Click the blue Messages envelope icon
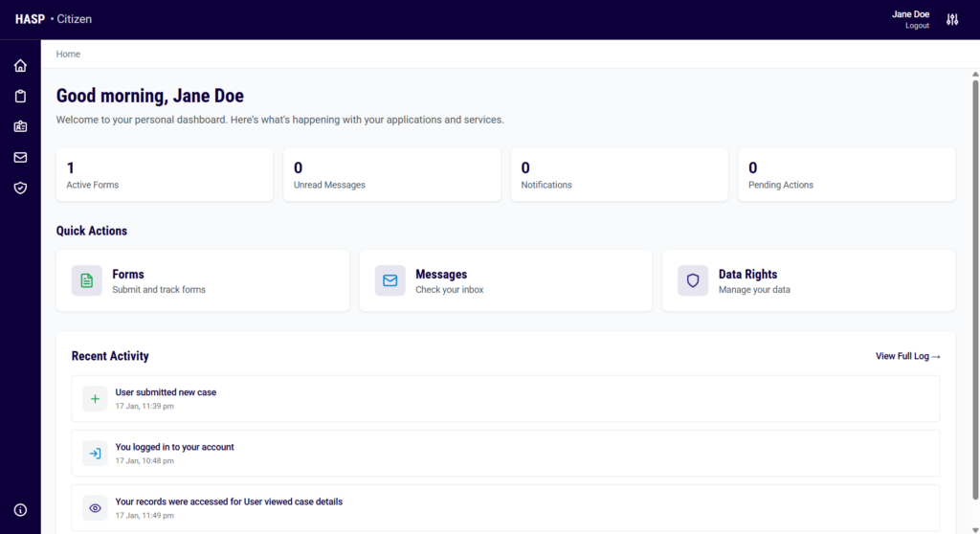Viewport: 980px width, 534px height. [x=390, y=280]
